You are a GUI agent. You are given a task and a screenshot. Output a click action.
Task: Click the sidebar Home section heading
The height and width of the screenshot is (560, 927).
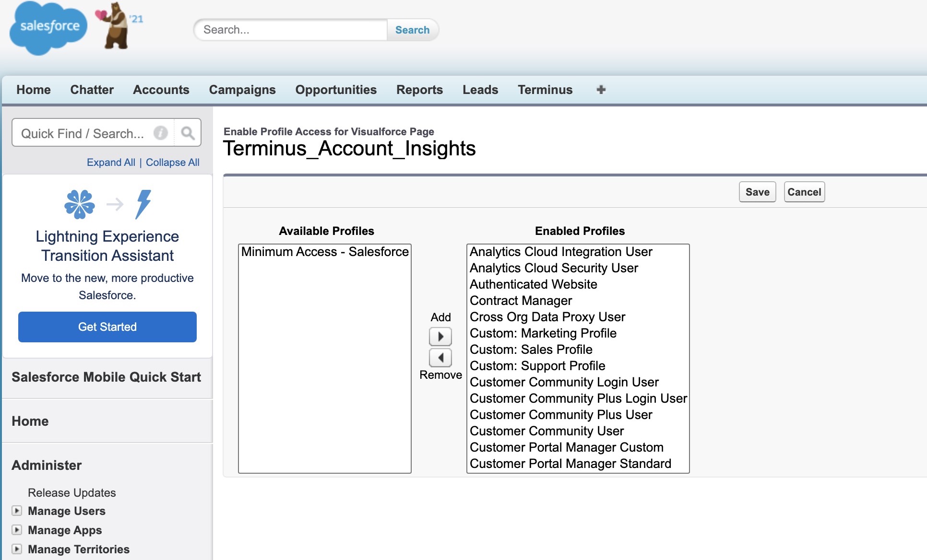coord(30,421)
